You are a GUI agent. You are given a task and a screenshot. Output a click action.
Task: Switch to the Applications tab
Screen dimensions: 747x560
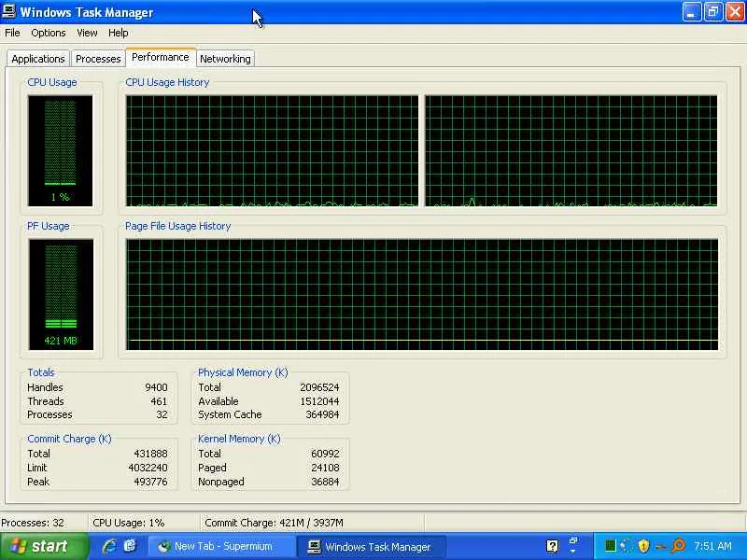coord(38,59)
